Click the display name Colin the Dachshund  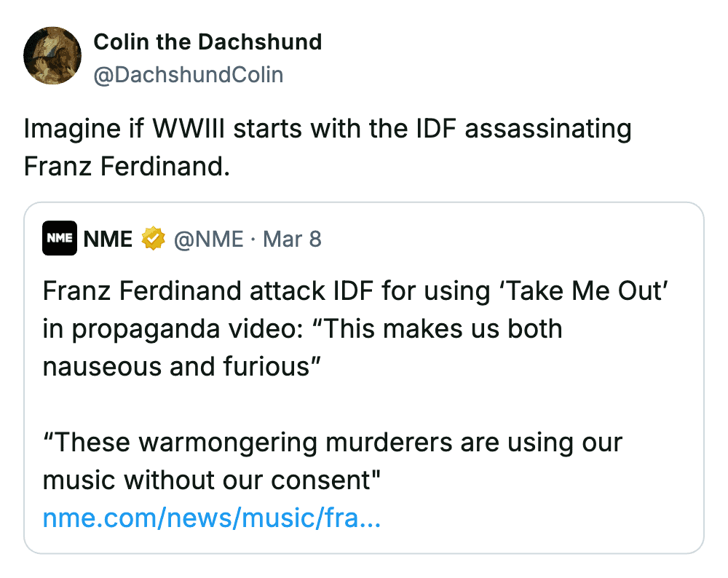(x=207, y=41)
